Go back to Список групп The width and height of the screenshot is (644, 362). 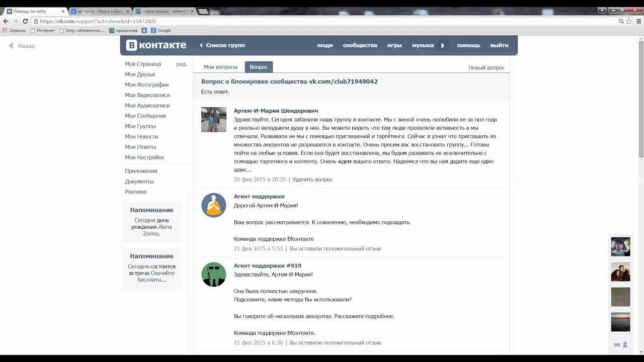point(222,45)
